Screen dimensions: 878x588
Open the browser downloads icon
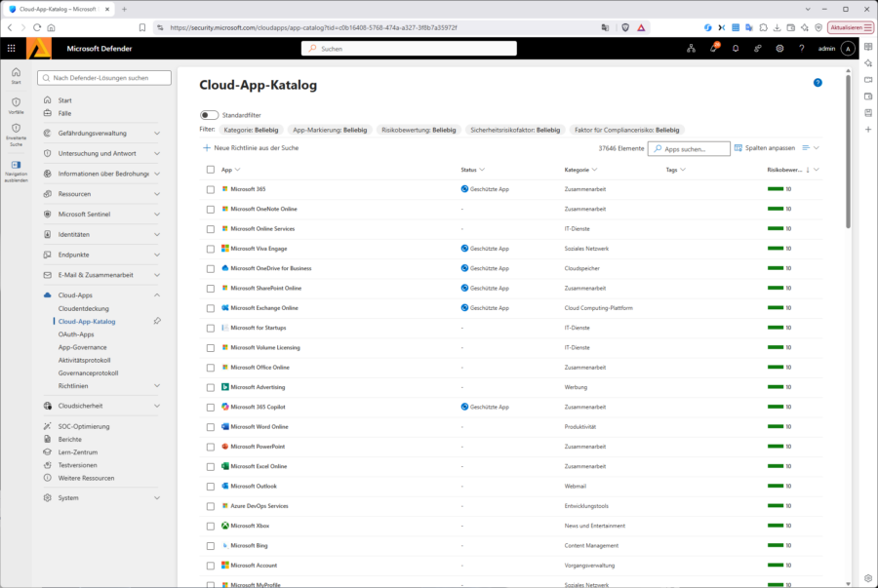777,27
